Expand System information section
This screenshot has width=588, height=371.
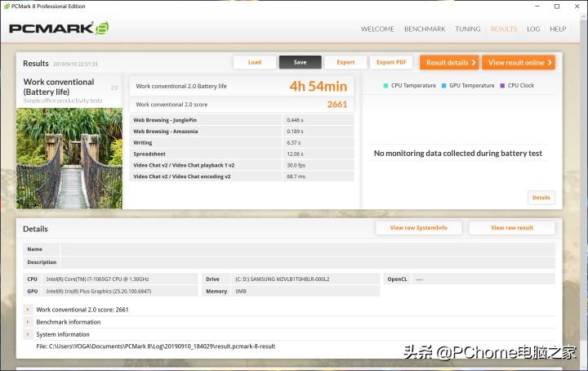[x=28, y=334]
